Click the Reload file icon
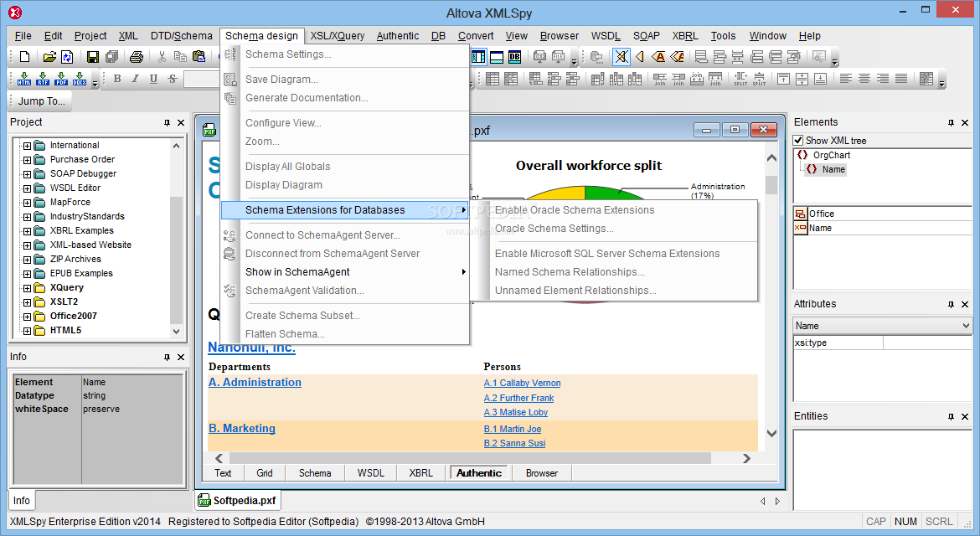 67,57
